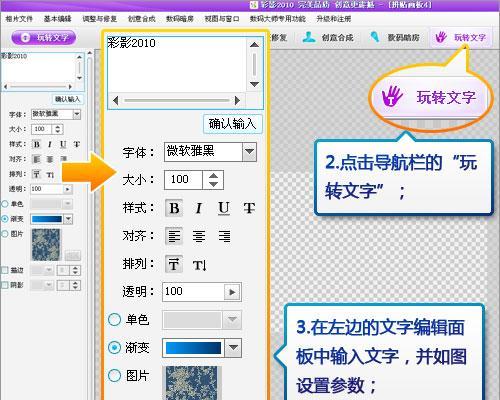500x400 pixels.
Task: Click texture image thumbnail in small left panel
Action: [46, 244]
